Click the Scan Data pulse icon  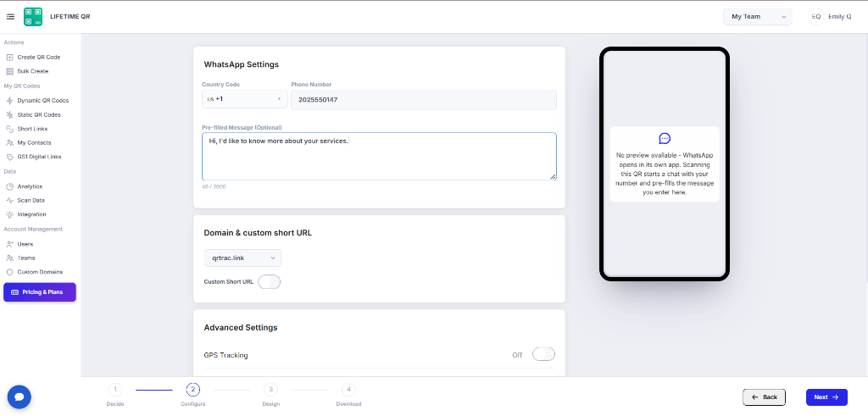pos(9,200)
